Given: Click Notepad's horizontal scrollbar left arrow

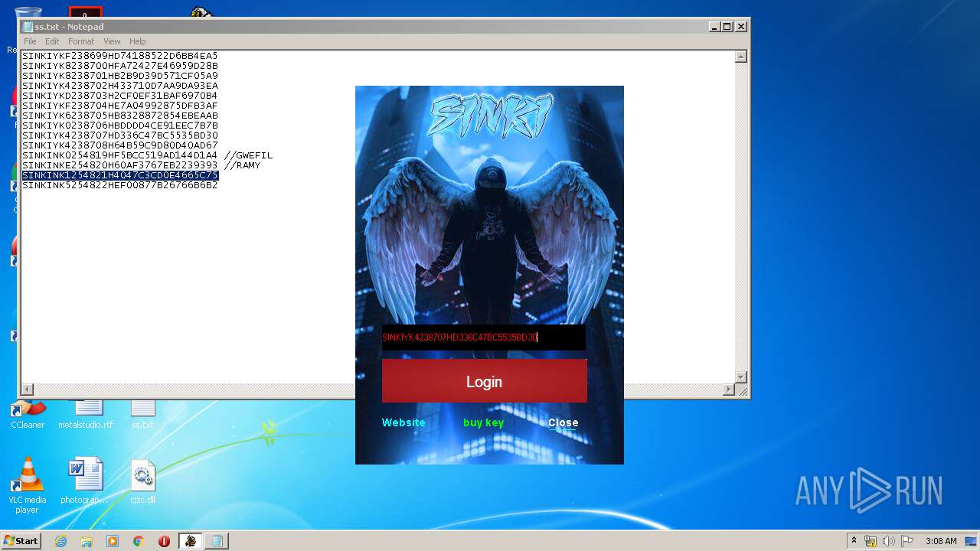Looking at the screenshot, I should [28, 390].
